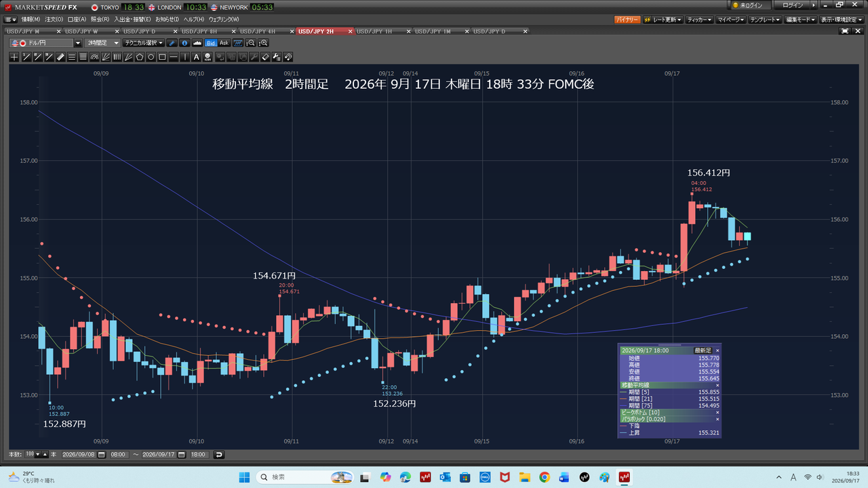Expand the レート更新 dropdown
The height and width of the screenshot is (488, 868).
coord(663,20)
